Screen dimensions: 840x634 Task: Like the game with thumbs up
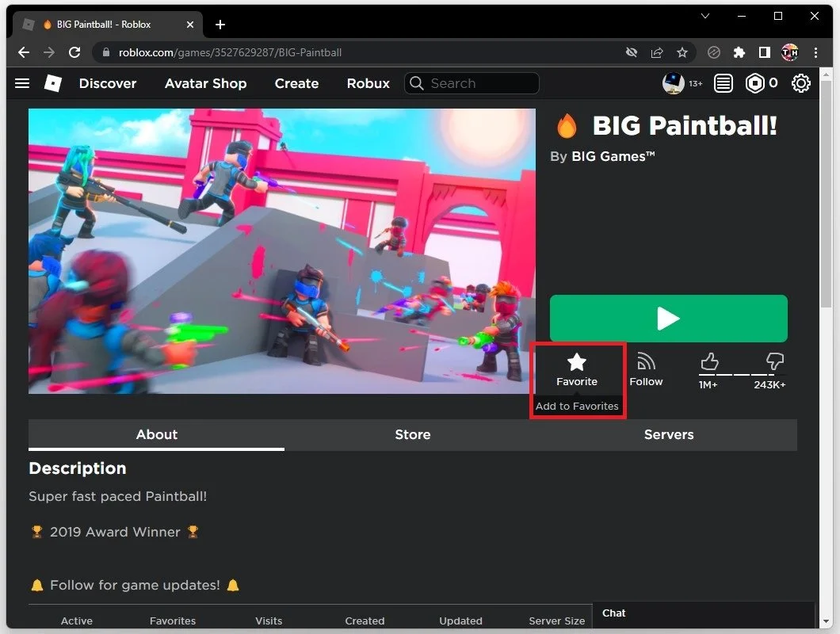709,361
